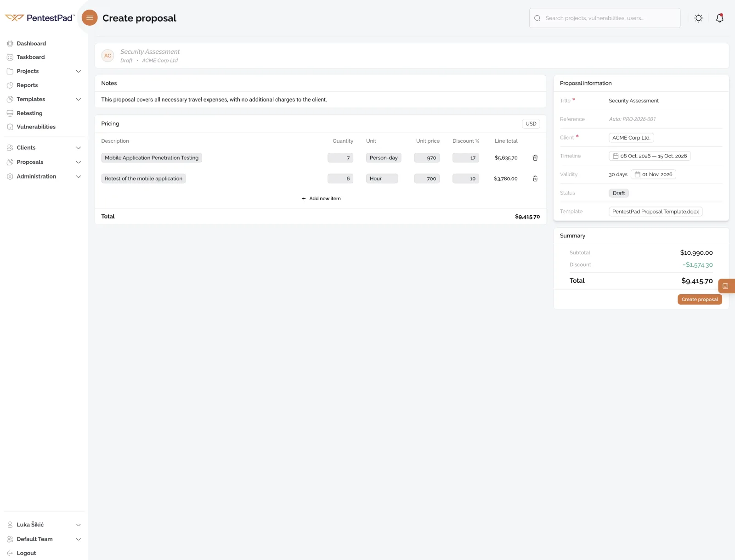This screenshot has width=735, height=560.
Task: Open the orange floating feedback widget icon
Action: click(x=726, y=286)
